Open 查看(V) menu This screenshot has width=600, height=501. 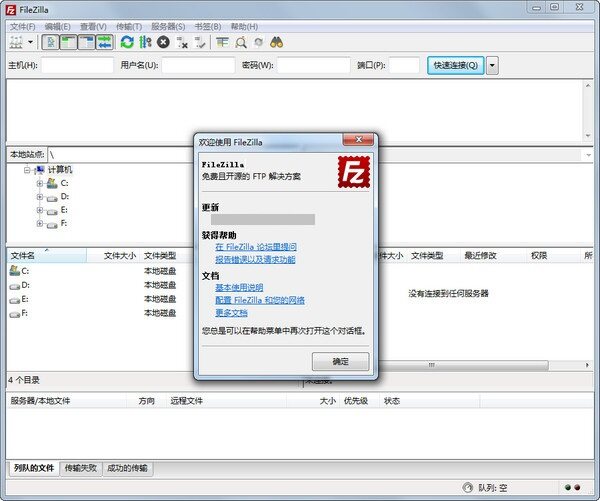(93, 26)
